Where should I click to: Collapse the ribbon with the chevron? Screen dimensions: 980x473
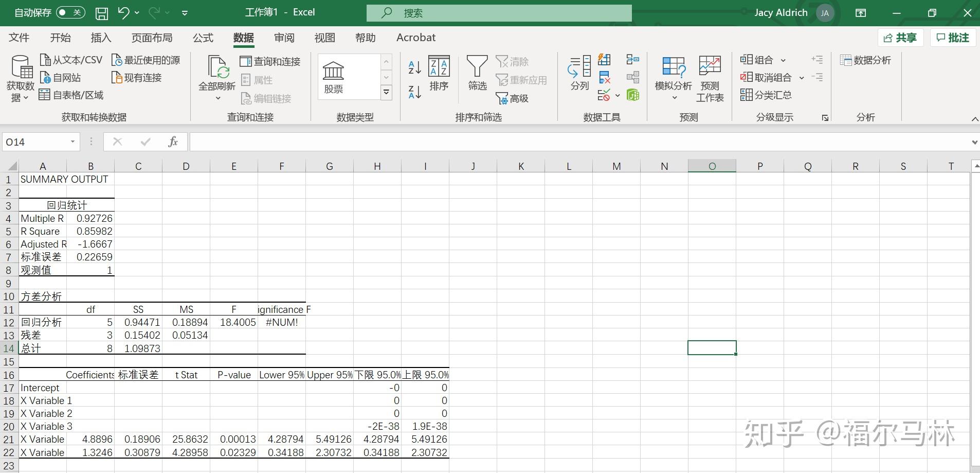(974, 119)
